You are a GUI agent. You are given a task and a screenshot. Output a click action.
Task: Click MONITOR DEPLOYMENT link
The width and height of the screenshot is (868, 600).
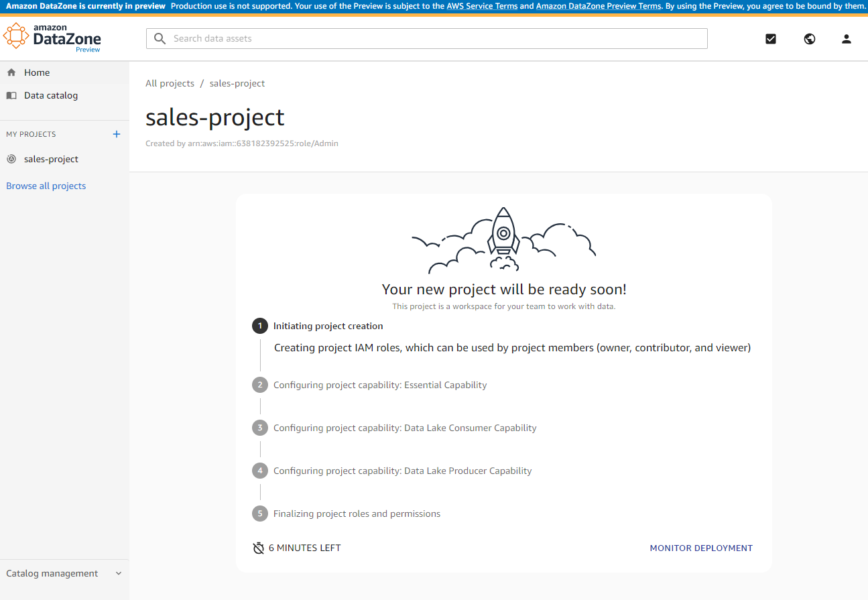click(x=701, y=548)
